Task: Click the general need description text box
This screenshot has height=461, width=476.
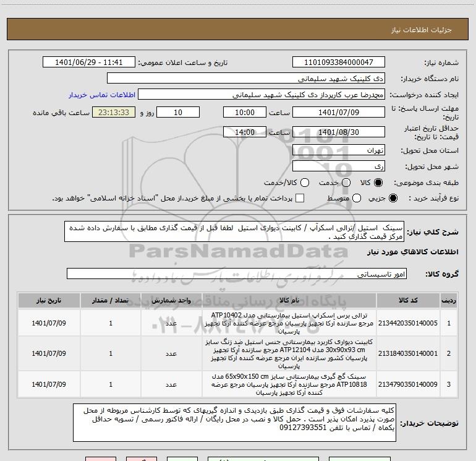Action: pyautogui.click(x=234, y=231)
